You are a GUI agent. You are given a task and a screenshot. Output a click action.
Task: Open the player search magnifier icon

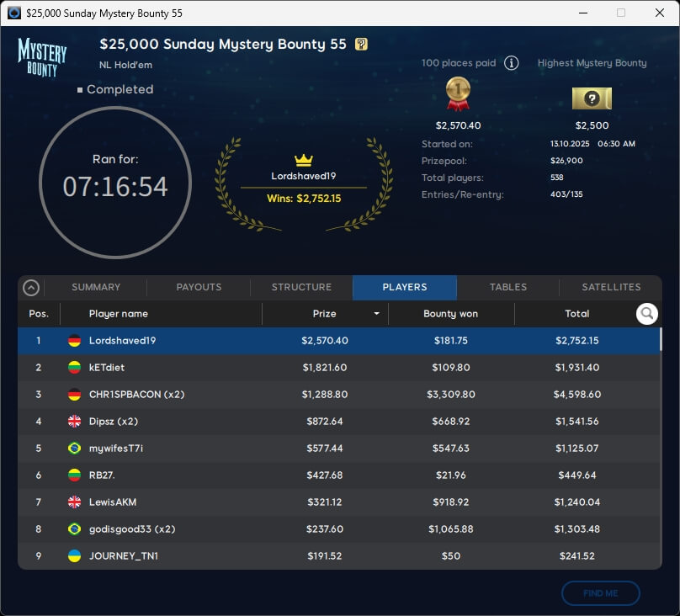tap(646, 314)
